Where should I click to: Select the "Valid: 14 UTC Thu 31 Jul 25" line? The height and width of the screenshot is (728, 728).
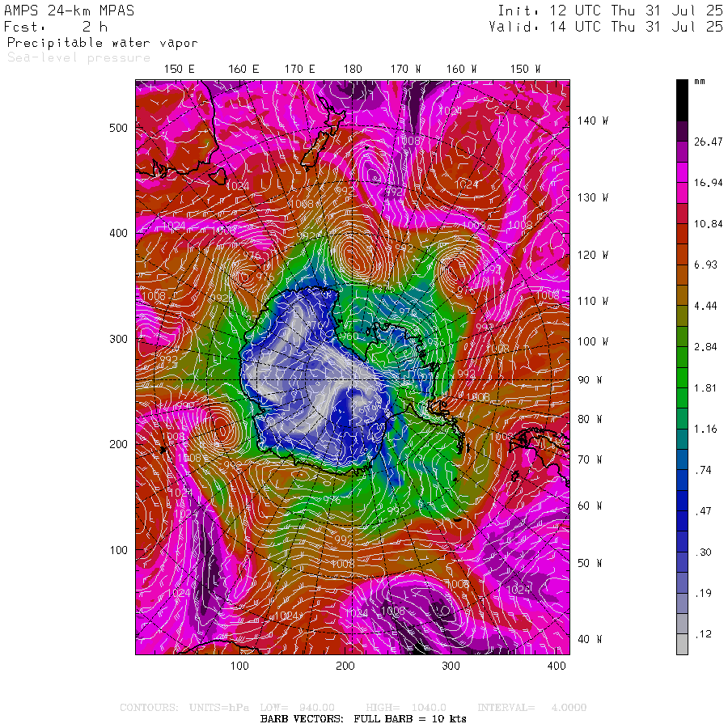(x=605, y=27)
